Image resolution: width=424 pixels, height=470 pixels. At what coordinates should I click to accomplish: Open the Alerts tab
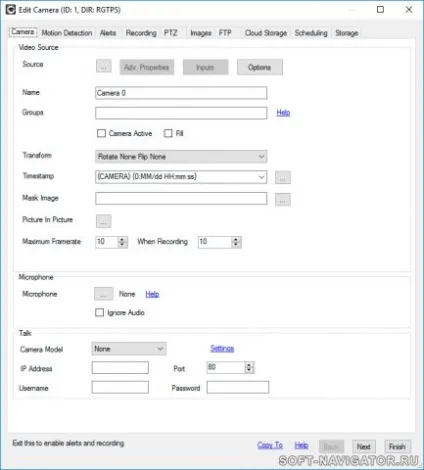[108, 33]
